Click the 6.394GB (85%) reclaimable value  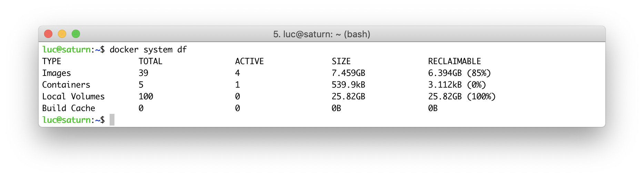pos(459,73)
